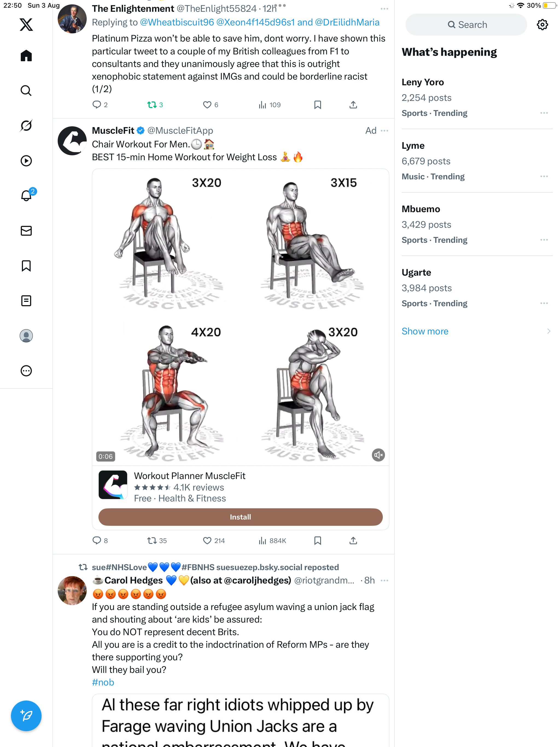Open more options on MuscleFit ad

coord(384,131)
